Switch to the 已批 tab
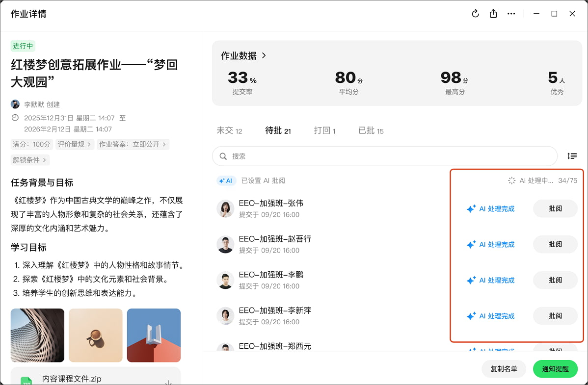The image size is (588, 385). (371, 130)
